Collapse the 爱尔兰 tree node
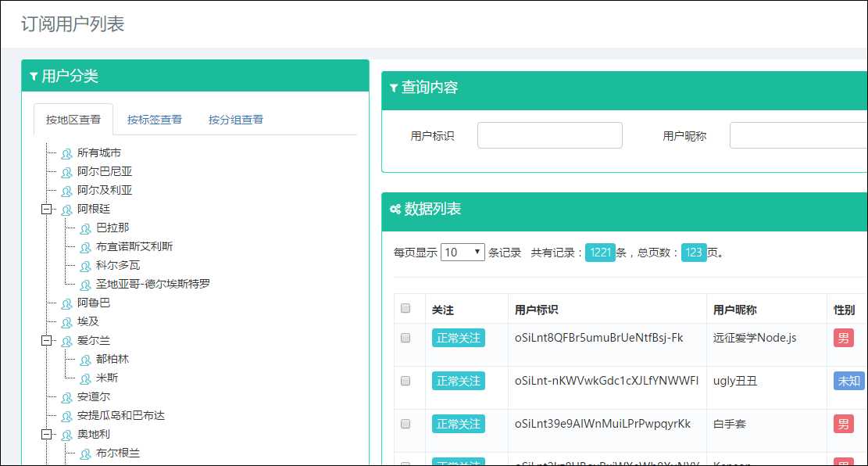 pos(47,341)
